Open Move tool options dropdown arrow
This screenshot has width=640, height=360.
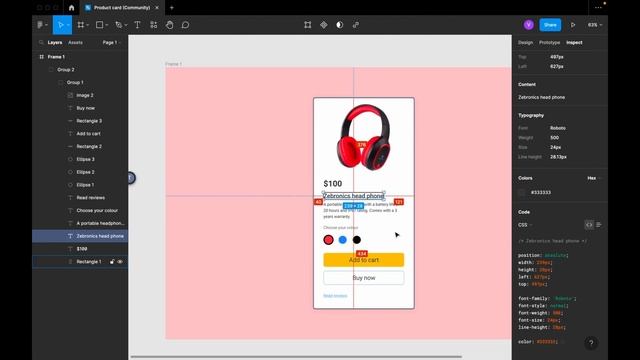(x=68, y=25)
